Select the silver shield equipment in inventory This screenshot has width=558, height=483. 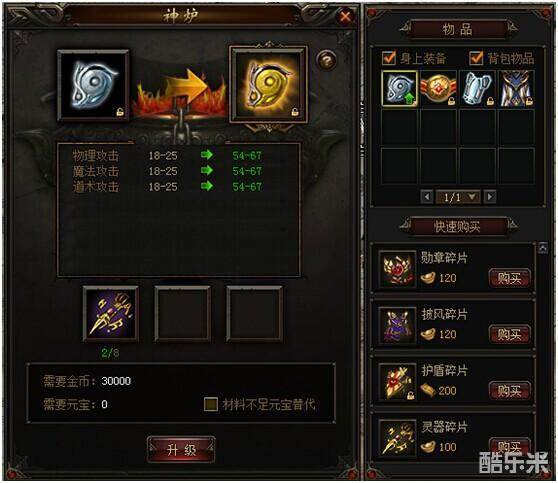click(400, 88)
